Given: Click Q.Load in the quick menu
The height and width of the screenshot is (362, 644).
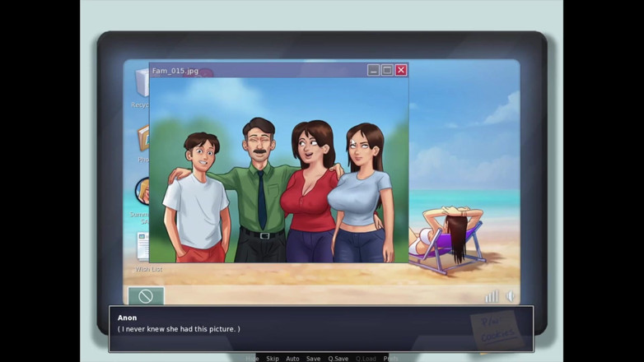Looking at the screenshot, I should click(x=366, y=359).
